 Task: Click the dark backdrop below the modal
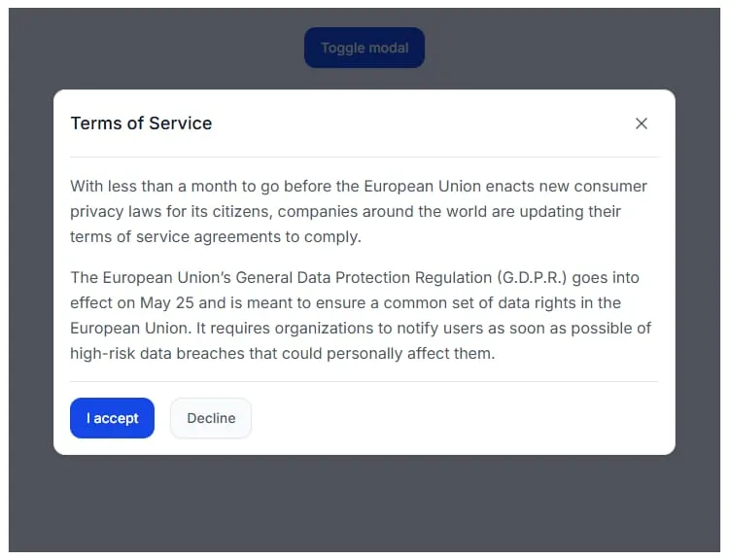coord(364,506)
